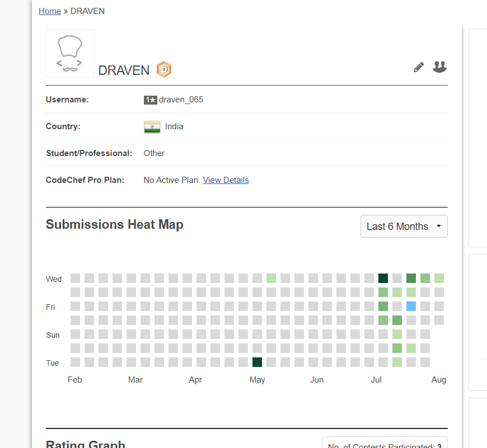
Task: Open the Last 6 Months dropdown
Action: click(x=404, y=227)
